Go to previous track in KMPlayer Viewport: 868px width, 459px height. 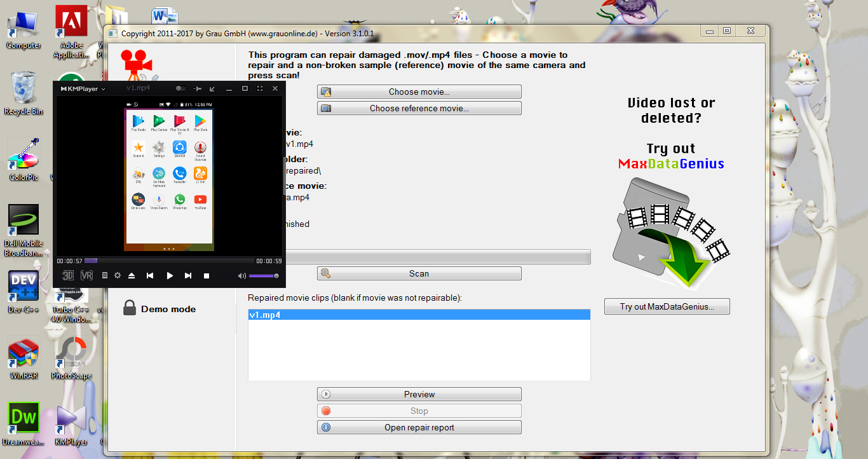[x=150, y=276]
